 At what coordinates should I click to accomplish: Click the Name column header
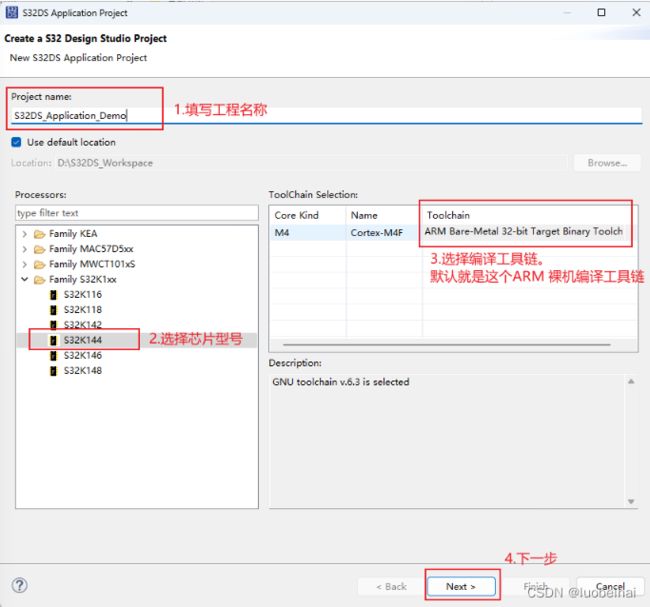click(x=384, y=216)
